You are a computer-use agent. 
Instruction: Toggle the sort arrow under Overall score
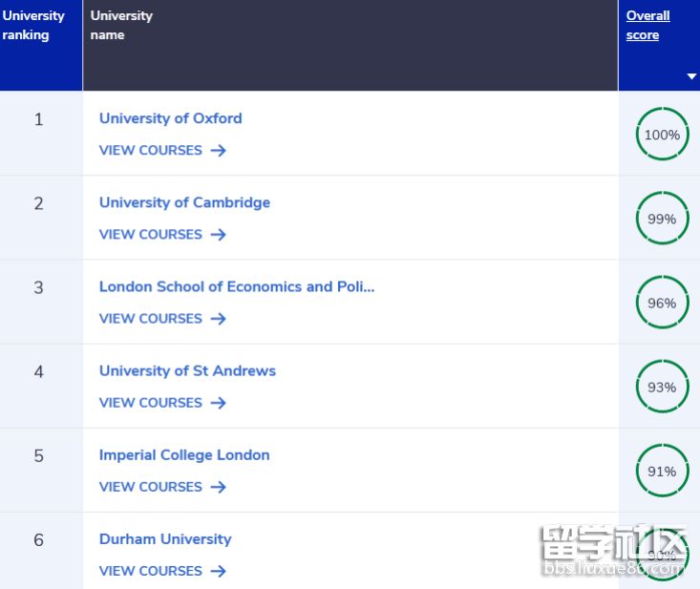pyautogui.click(x=691, y=76)
